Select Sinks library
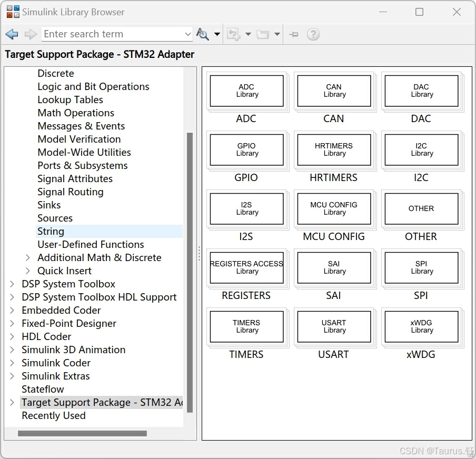 click(x=49, y=205)
